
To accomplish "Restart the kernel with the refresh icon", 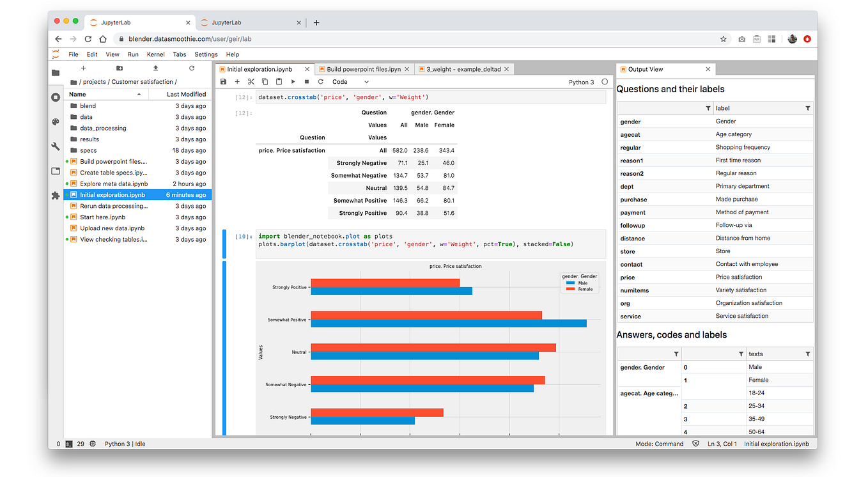I will (x=320, y=82).
